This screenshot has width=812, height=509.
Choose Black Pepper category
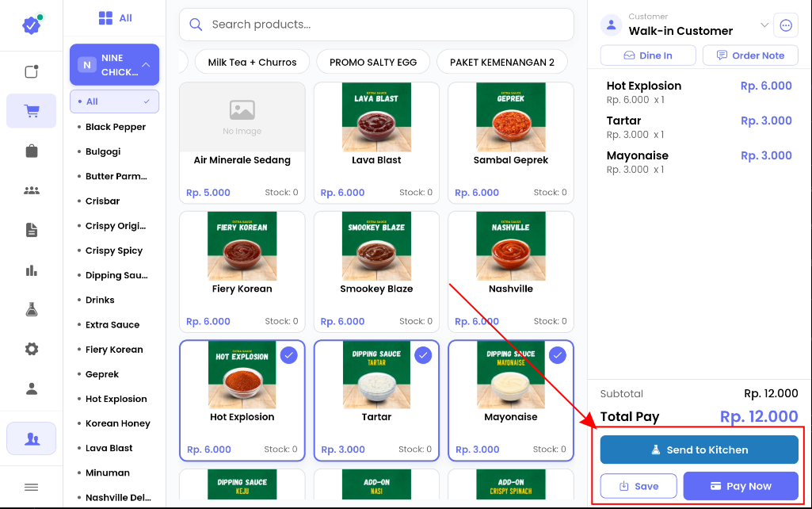coord(116,127)
